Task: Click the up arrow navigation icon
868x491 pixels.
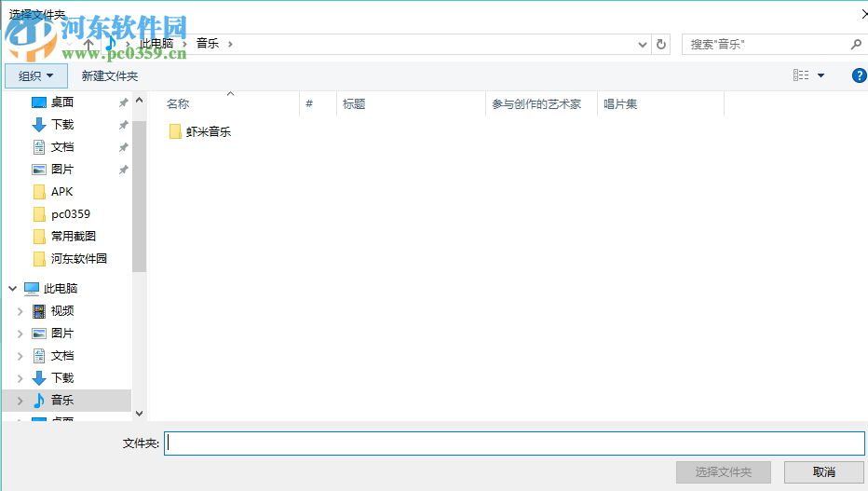Action: [88, 44]
